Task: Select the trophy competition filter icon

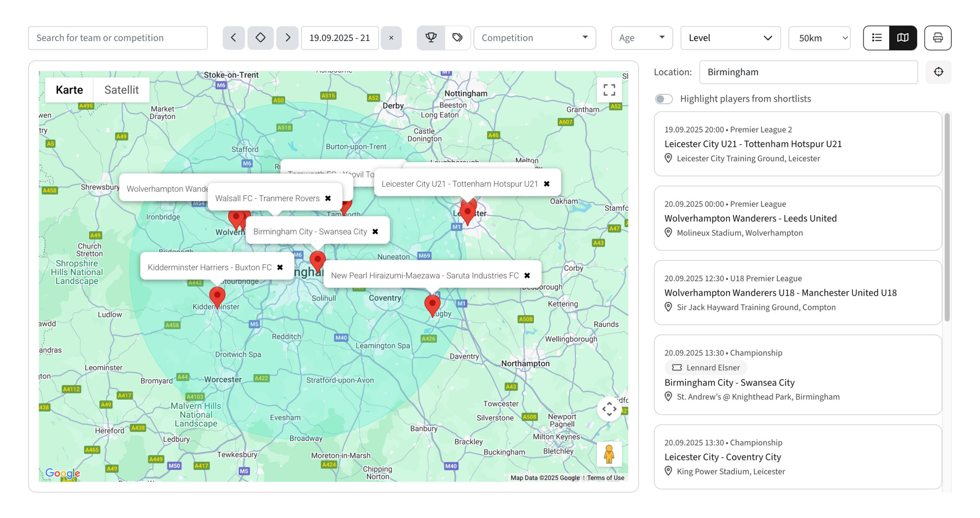Action: (x=431, y=38)
